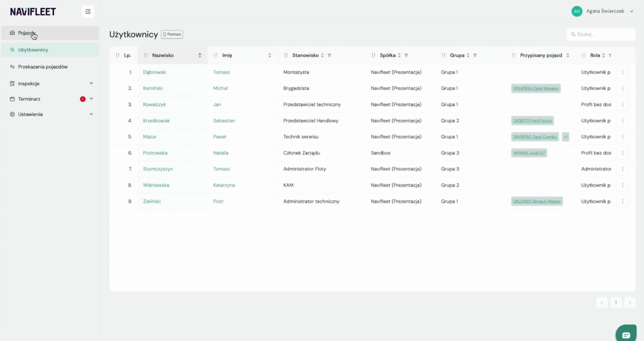Click the Grupa column drag handle

444,55
